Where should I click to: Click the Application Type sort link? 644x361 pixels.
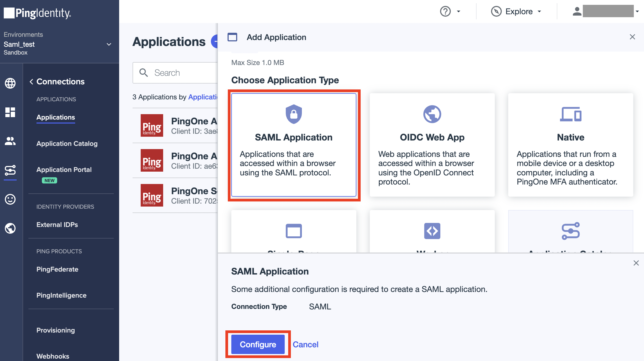pos(203,97)
